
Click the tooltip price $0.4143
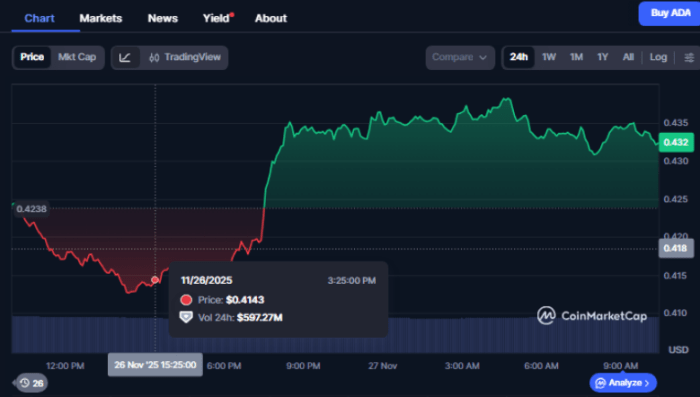pos(245,300)
